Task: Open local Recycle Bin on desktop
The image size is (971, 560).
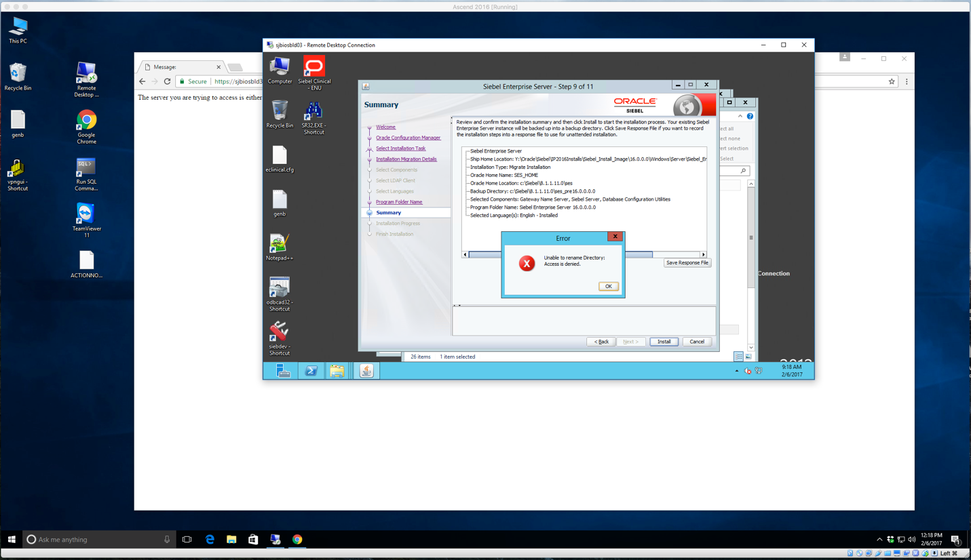Action: 18,77
